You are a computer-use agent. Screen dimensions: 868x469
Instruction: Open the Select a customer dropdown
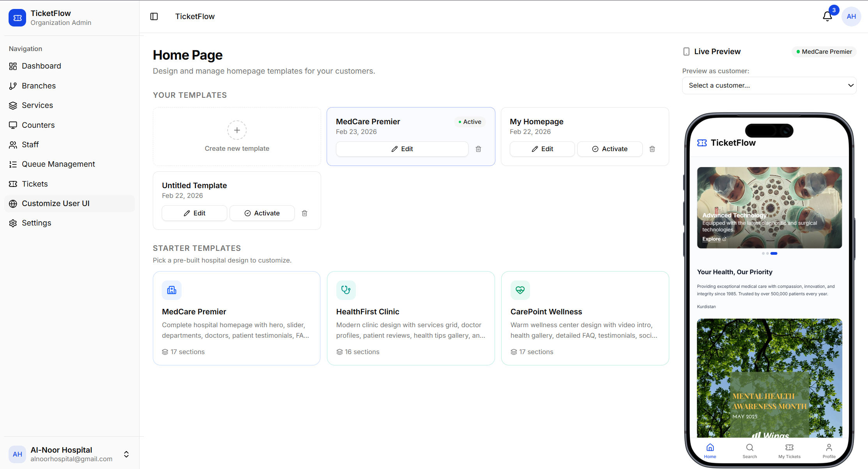click(x=769, y=85)
